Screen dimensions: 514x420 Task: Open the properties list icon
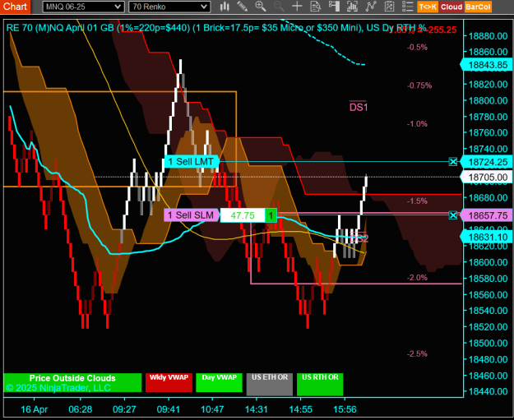point(407,7)
